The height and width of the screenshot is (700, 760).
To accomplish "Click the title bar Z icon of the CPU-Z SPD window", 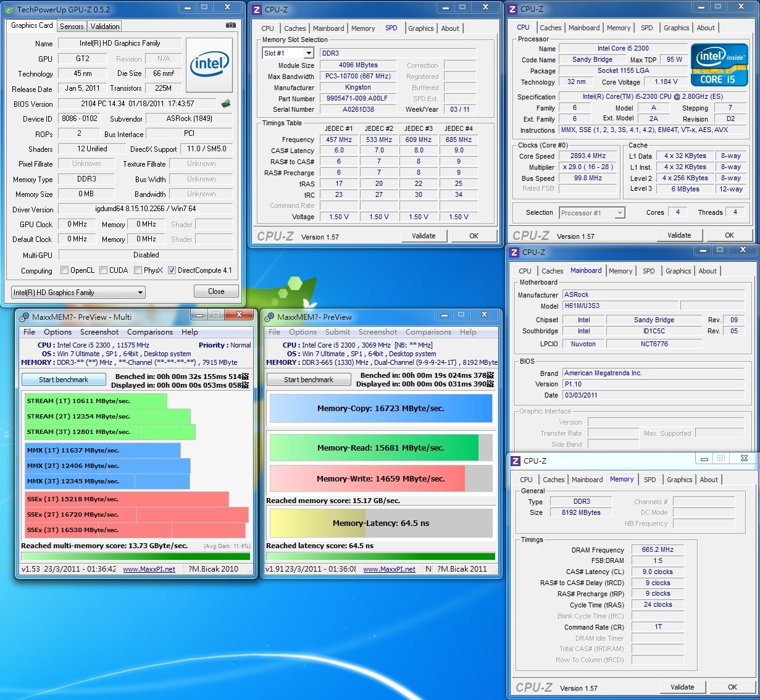I will point(257,9).
